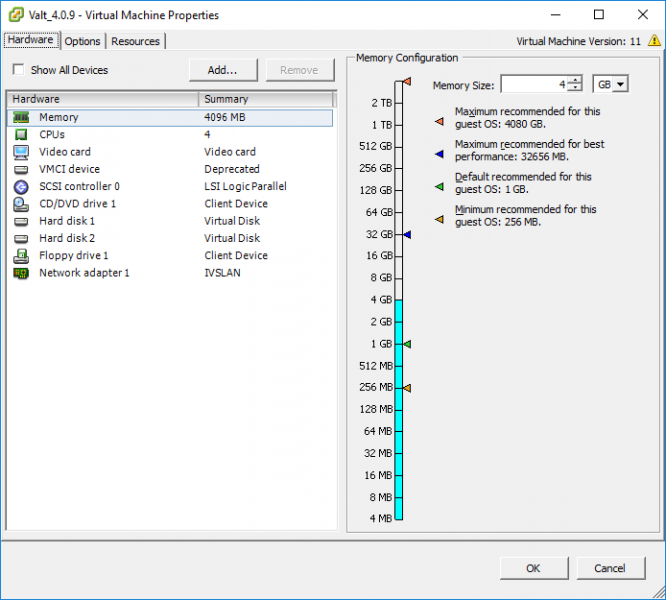This screenshot has width=666, height=600.
Task: Click the cyan memory bar at 2 GB
Action: [x=398, y=322]
